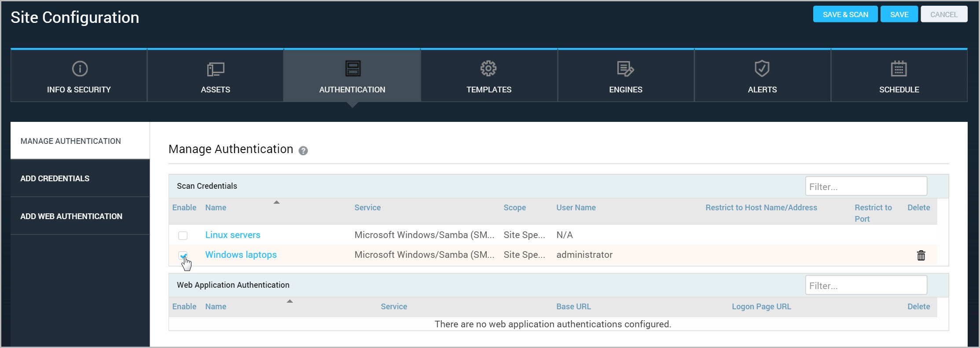Delete Windows laptops credential with trash icon
The image size is (980, 348).
(x=921, y=256)
